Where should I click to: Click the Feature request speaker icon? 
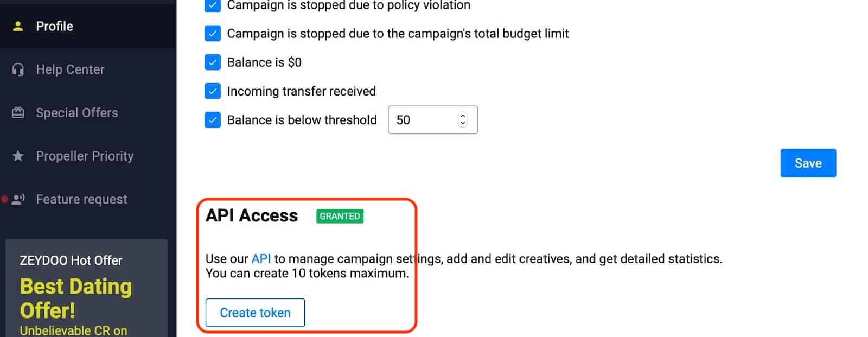coord(18,199)
